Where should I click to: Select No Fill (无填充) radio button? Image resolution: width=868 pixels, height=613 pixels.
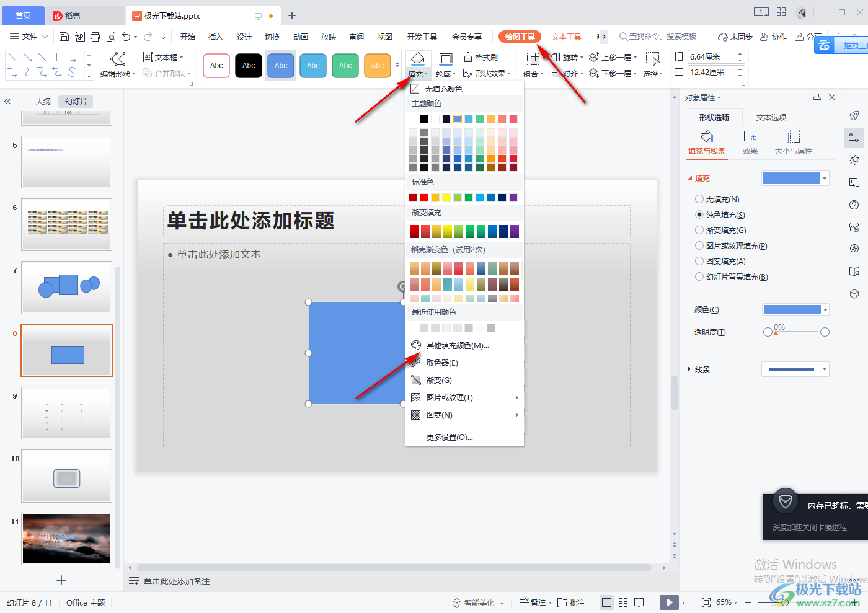699,199
